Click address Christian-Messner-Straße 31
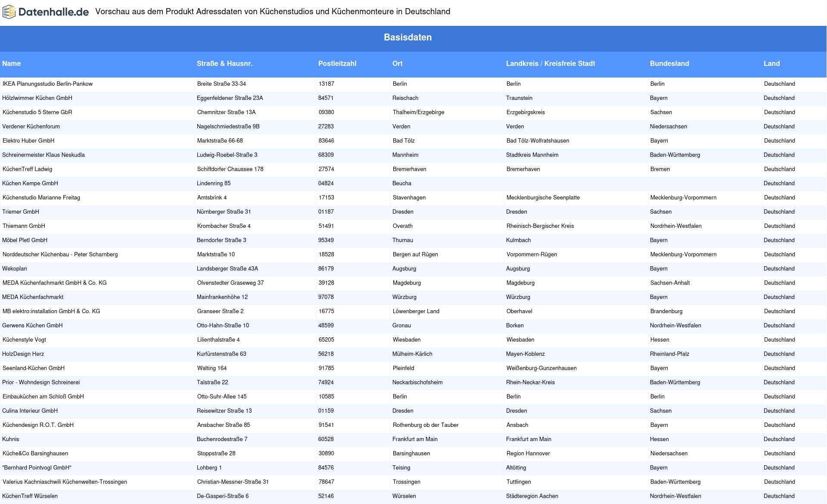Viewport: 827px width, 504px height. (233, 482)
